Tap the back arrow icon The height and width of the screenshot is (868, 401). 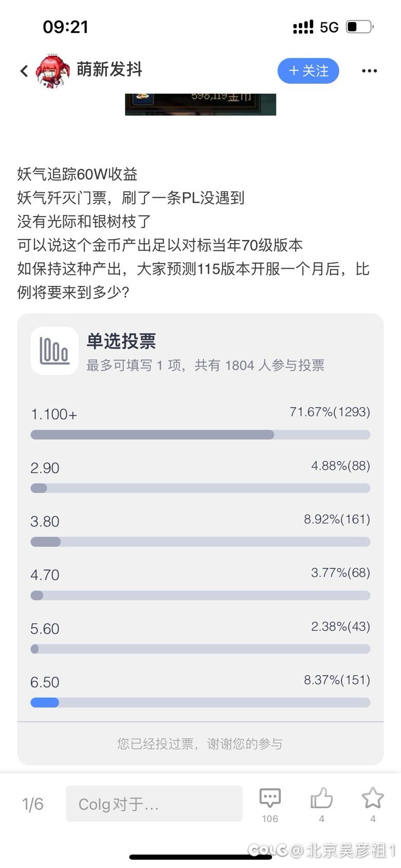tap(24, 71)
